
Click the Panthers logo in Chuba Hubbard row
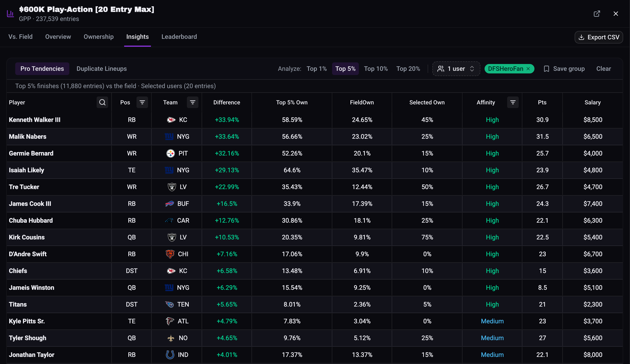[x=169, y=221]
